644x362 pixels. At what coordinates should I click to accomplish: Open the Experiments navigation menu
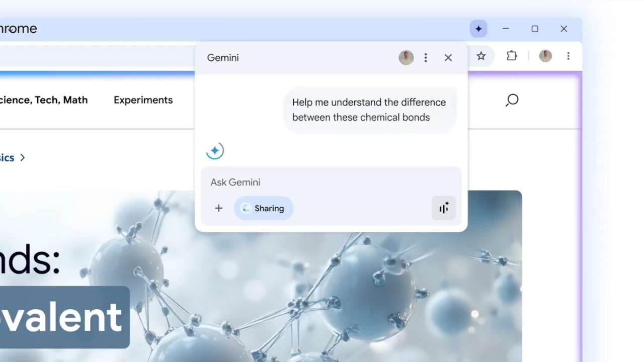pyautogui.click(x=143, y=100)
